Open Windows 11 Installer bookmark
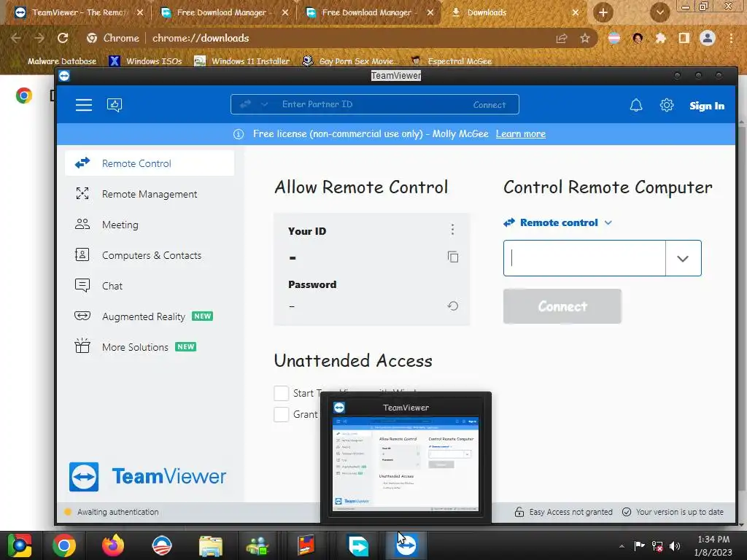Screen dimensions: 747x560 click(x=242, y=61)
